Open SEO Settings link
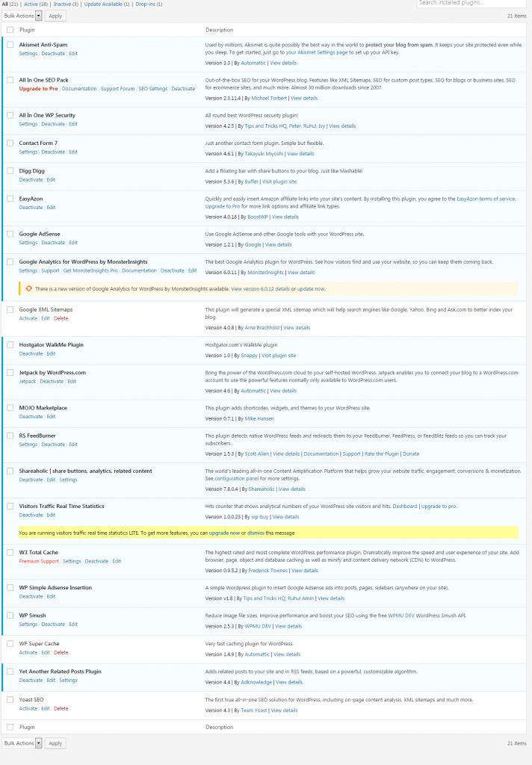532x765 pixels. pos(152,89)
